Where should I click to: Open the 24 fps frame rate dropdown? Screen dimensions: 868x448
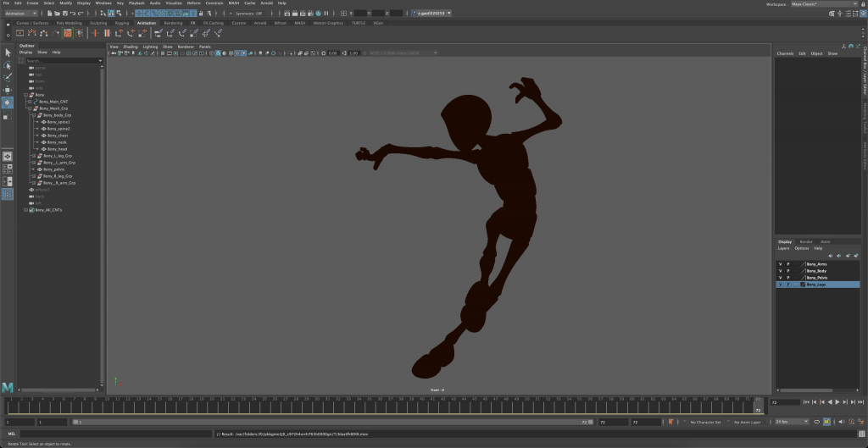tap(793, 421)
